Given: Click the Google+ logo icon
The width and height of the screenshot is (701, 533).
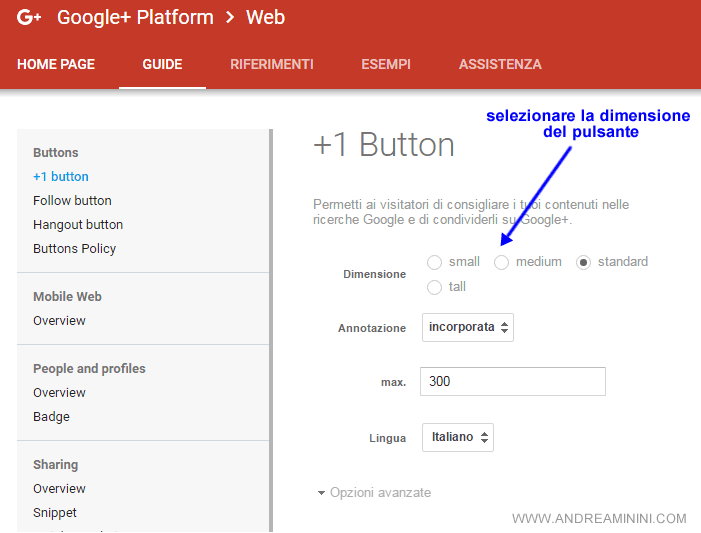Looking at the screenshot, I should click(x=29, y=17).
